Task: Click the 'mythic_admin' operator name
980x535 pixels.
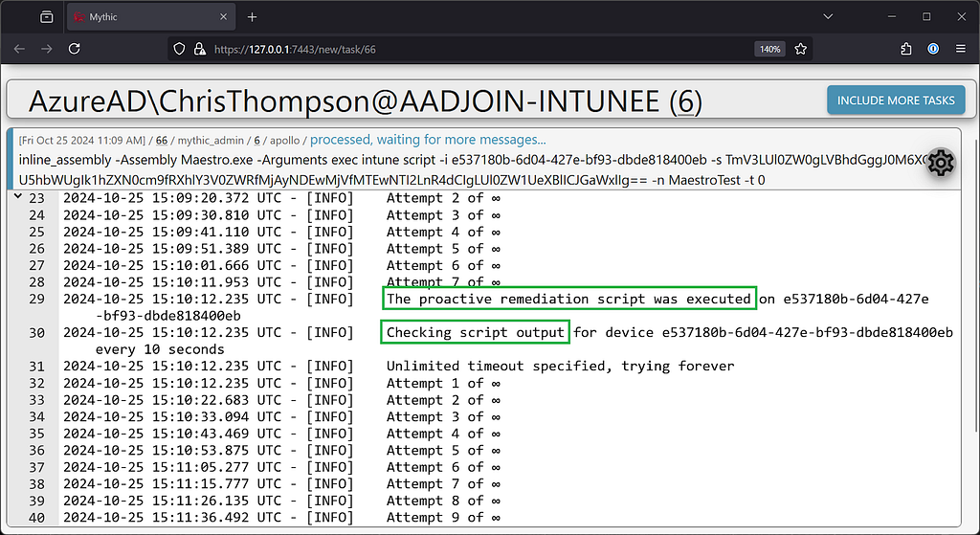Action: click(x=212, y=141)
